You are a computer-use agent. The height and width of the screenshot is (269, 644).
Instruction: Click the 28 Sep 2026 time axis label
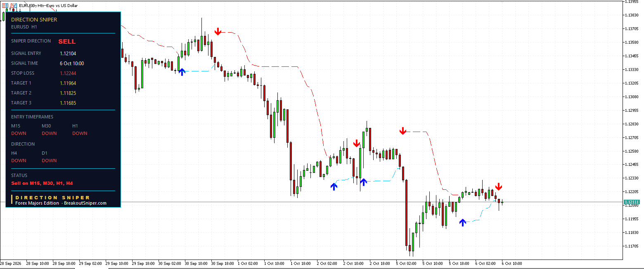[x=10, y=263]
